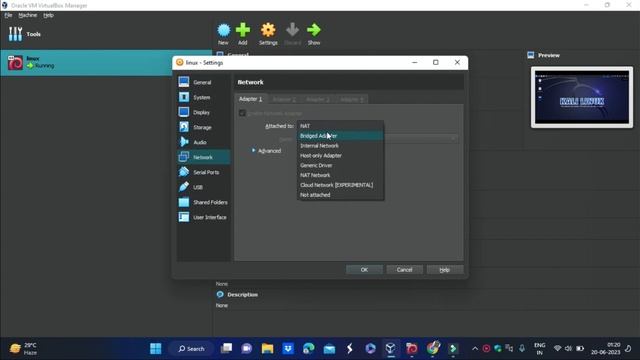Choose Host-only Adapter option
Image resolution: width=640 pixels, height=360 pixels.
tap(340, 155)
